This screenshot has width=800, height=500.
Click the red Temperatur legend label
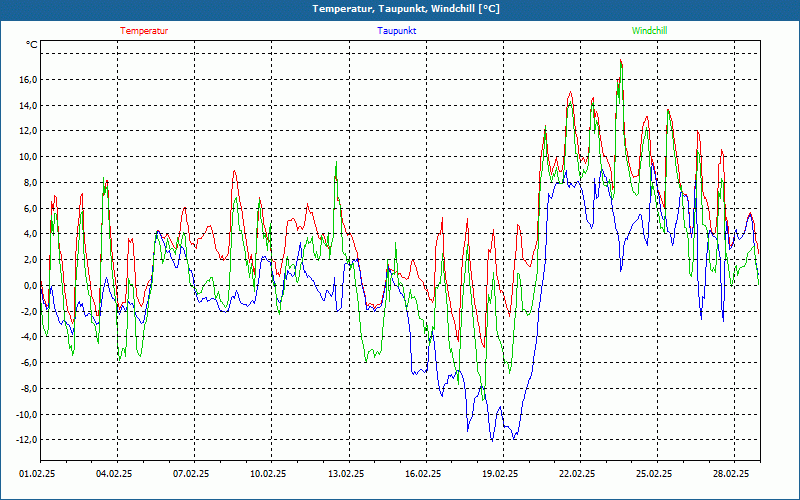click(x=144, y=31)
